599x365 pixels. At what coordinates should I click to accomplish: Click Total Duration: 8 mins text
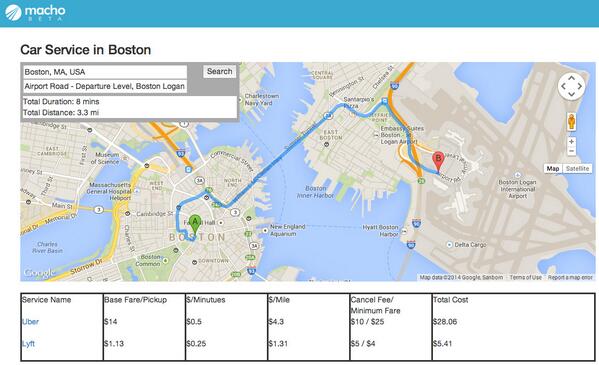(x=61, y=102)
